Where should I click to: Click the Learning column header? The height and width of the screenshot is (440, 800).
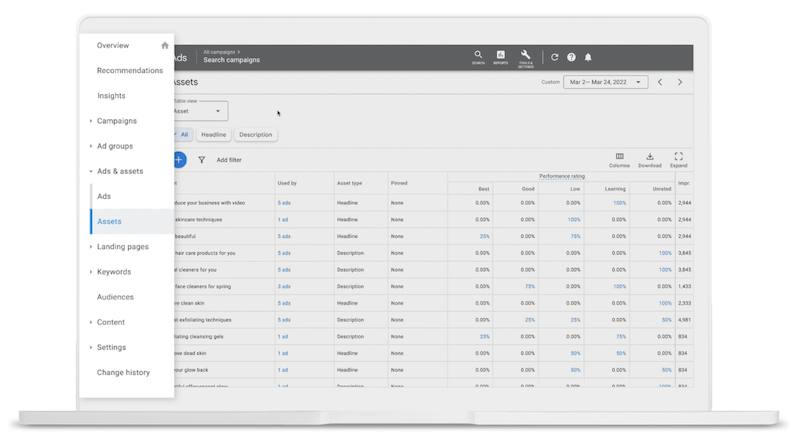615,189
